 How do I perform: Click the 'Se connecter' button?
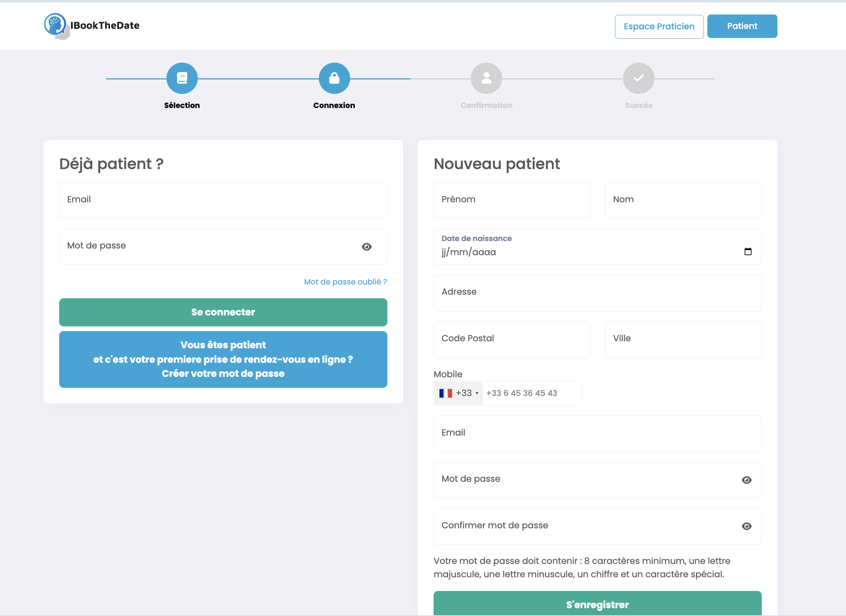pyautogui.click(x=223, y=312)
